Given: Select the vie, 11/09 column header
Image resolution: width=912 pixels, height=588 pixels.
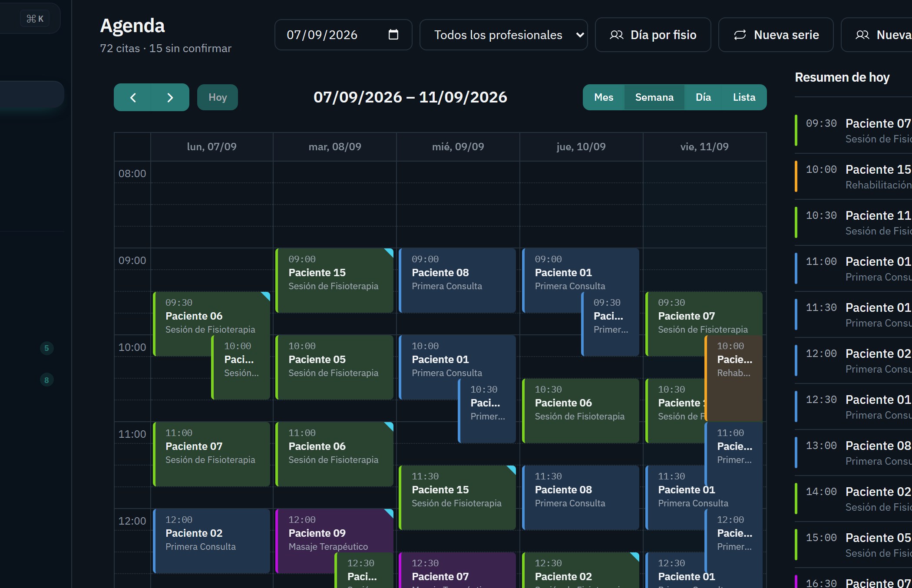Looking at the screenshot, I should (704, 147).
